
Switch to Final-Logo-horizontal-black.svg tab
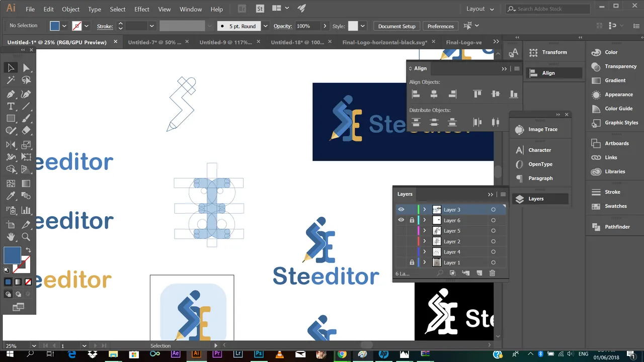pos(385,42)
